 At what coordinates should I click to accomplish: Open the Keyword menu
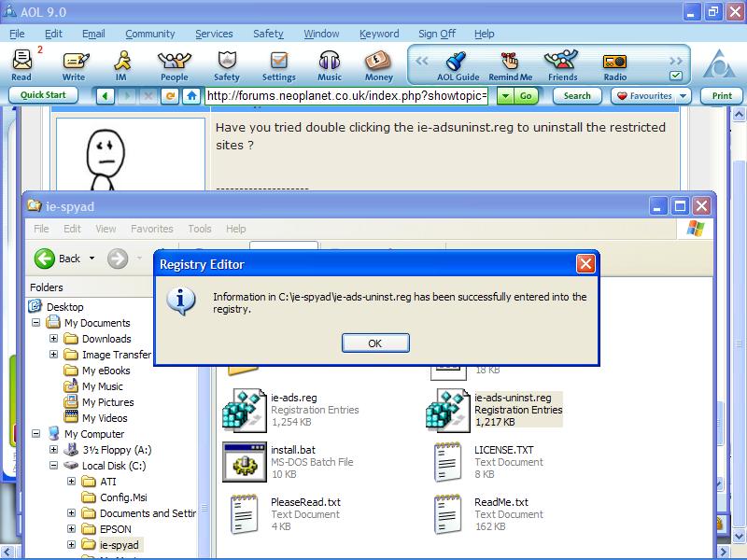[x=379, y=34]
